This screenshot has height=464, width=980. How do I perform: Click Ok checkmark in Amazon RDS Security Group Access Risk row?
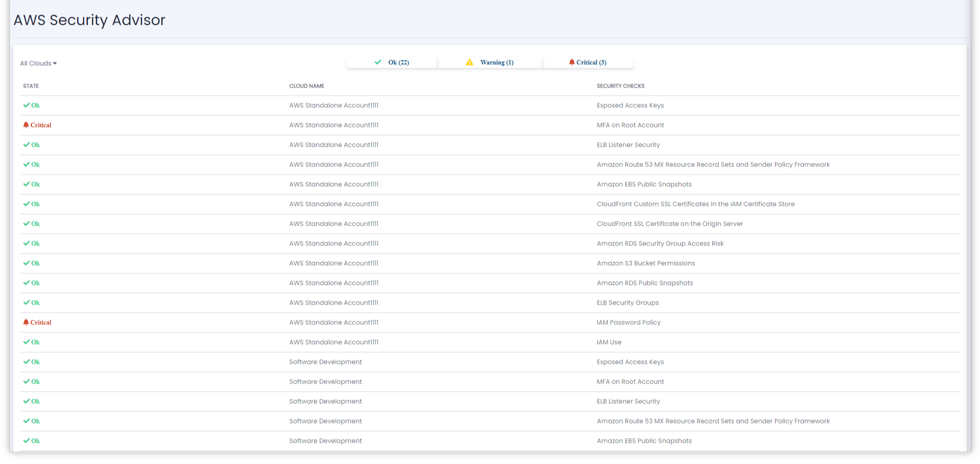pos(26,243)
